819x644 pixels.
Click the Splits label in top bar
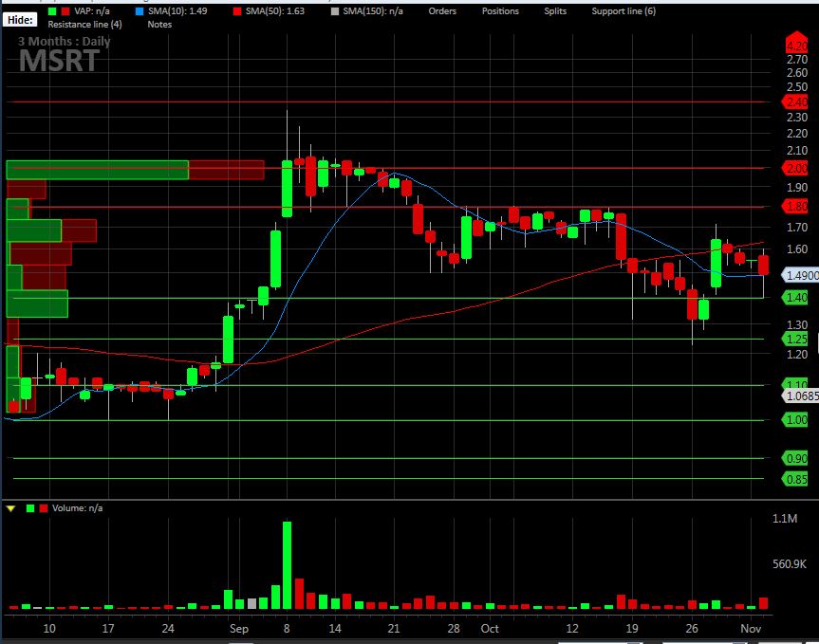point(555,11)
